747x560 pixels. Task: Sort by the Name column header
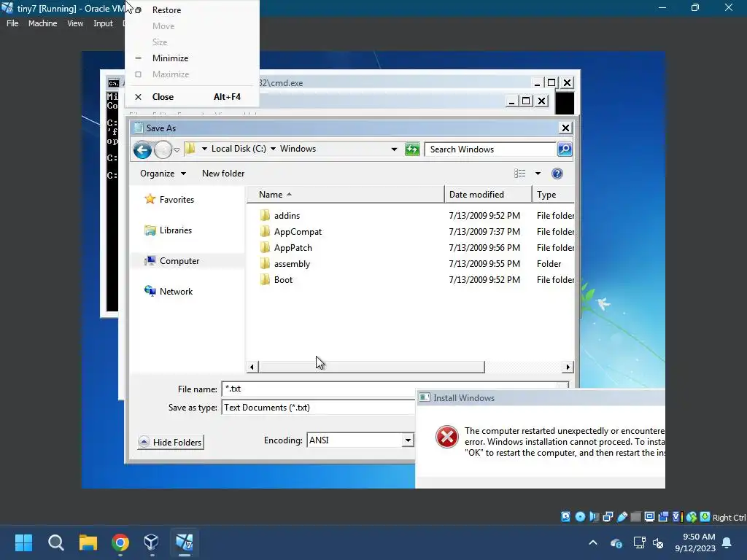[345, 194]
